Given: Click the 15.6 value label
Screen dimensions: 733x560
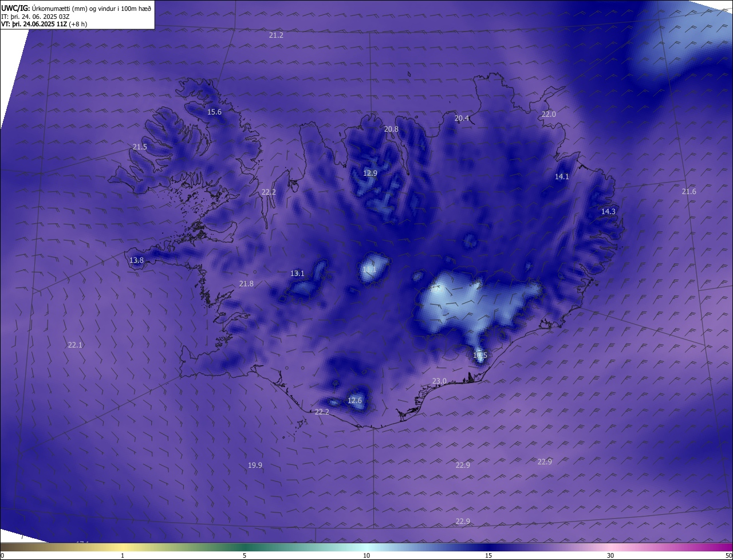Looking at the screenshot, I should (x=214, y=112).
